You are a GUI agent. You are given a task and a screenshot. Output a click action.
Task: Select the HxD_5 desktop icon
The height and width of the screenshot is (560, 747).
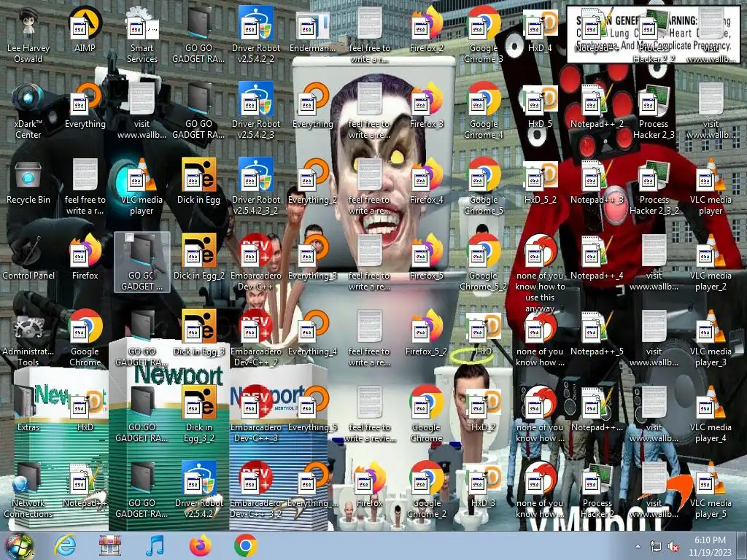tap(540, 105)
